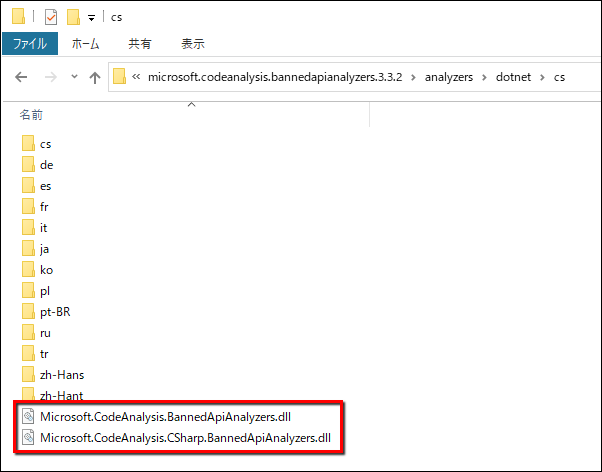Select the pl folder icon
Image resolution: width=602 pixels, height=472 pixels.
click(x=28, y=291)
